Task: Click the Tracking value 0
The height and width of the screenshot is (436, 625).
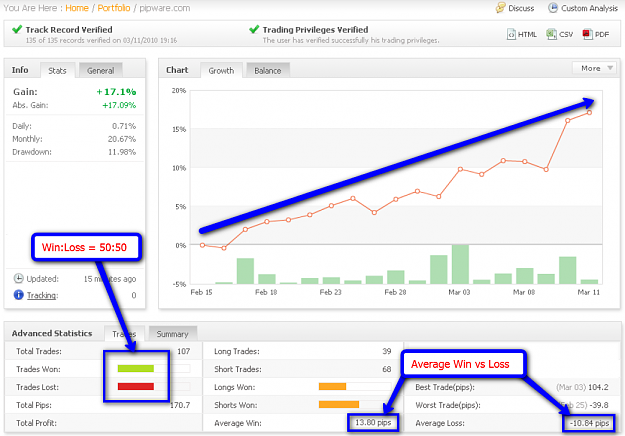Action: click(134, 295)
